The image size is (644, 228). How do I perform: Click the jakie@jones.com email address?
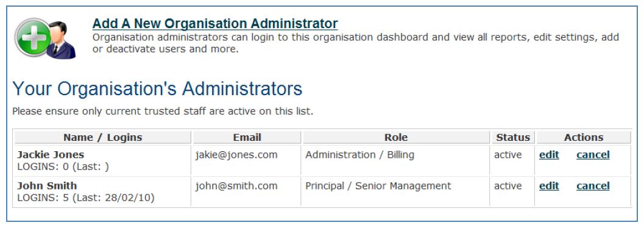click(236, 155)
